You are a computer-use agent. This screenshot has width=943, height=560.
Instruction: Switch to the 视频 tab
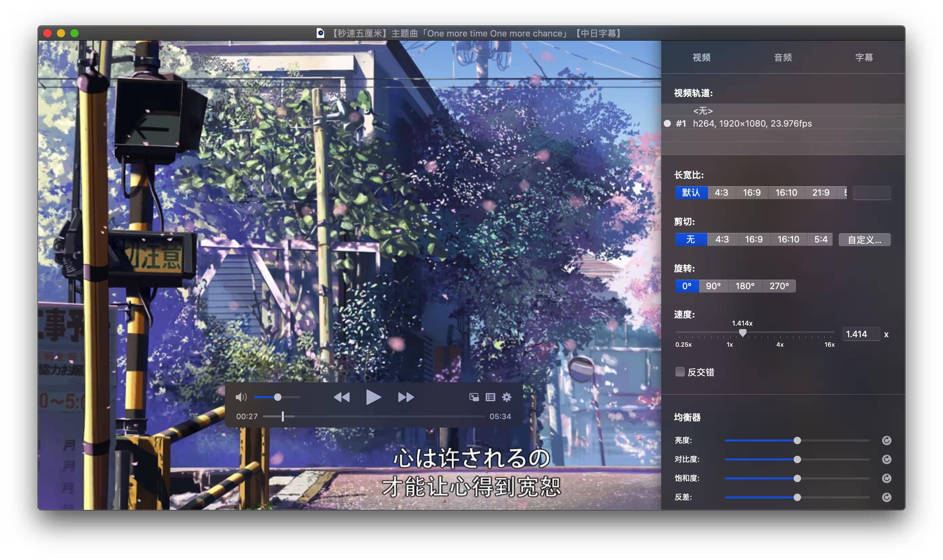701,57
